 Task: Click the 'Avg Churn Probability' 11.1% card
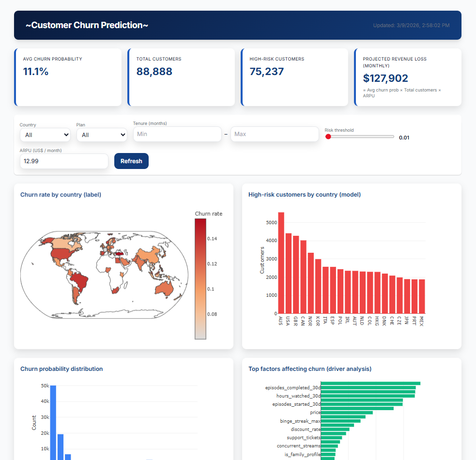[x=68, y=77]
